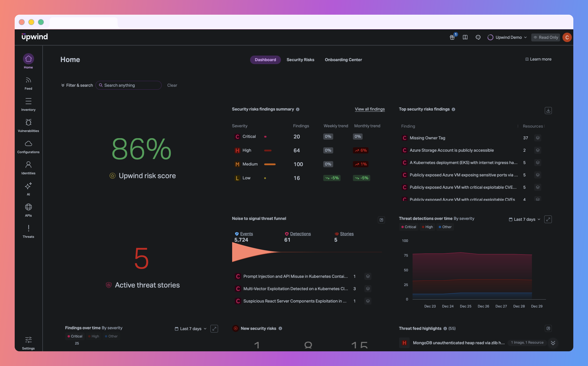Viewport: 588px width, 366px height.
Task: Open the Feed page from the sidebar
Action: tap(28, 83)
